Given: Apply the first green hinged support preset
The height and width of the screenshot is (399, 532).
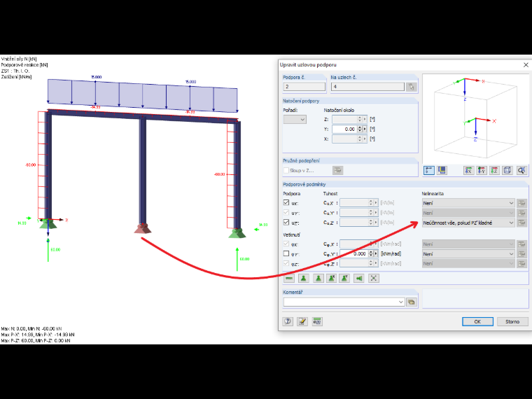Looking at the screenshot, I should (304, 278).
